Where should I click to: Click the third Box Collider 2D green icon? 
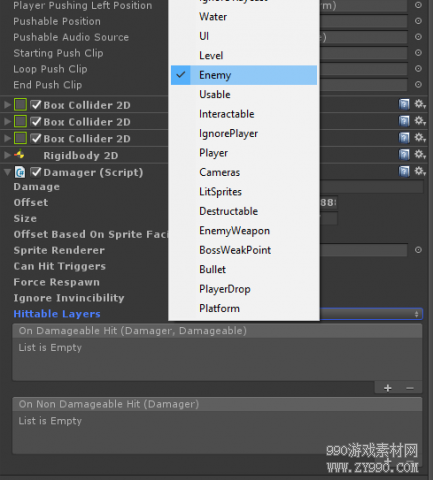tap(20, 138)
